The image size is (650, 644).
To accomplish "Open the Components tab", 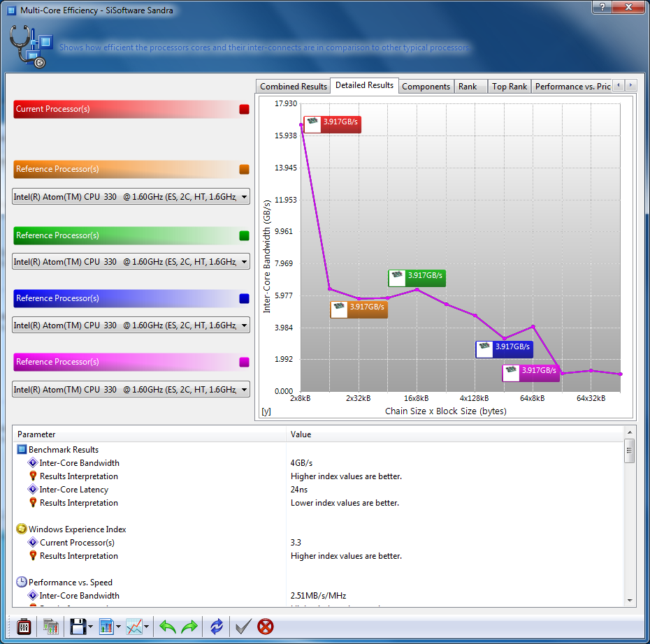I will [426, 87].
